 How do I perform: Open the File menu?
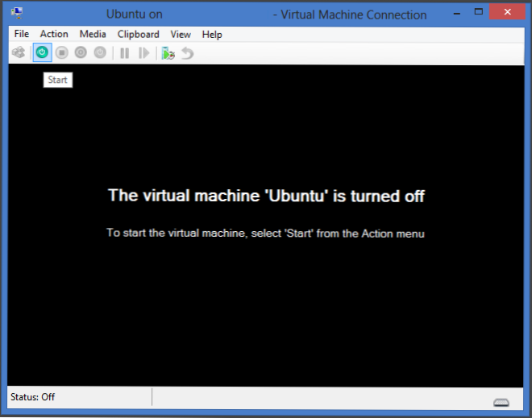22,34
